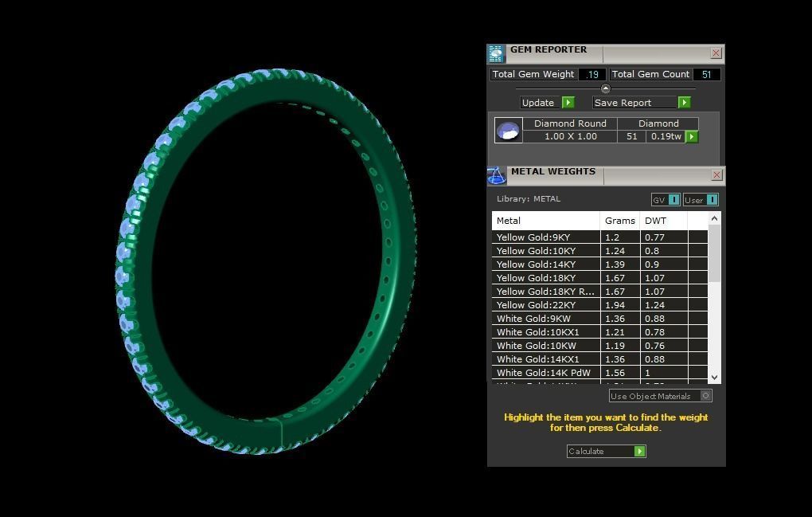
Task: Click the Calculate button
Action: coord(607,451)
